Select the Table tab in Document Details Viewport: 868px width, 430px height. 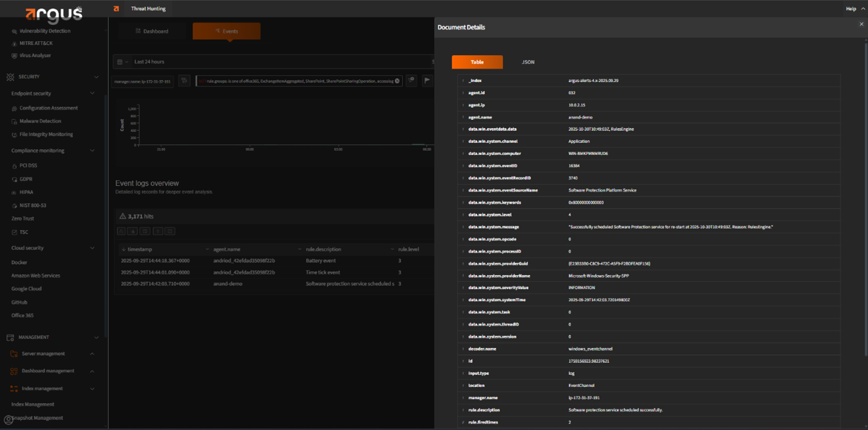click(477, 62)
